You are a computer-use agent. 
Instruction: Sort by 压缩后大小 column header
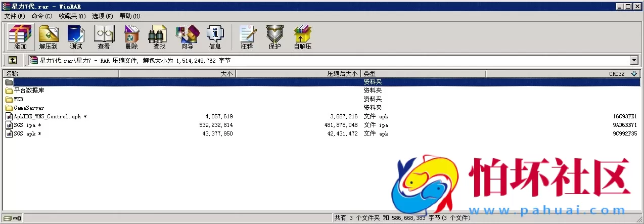pos(298,73)
